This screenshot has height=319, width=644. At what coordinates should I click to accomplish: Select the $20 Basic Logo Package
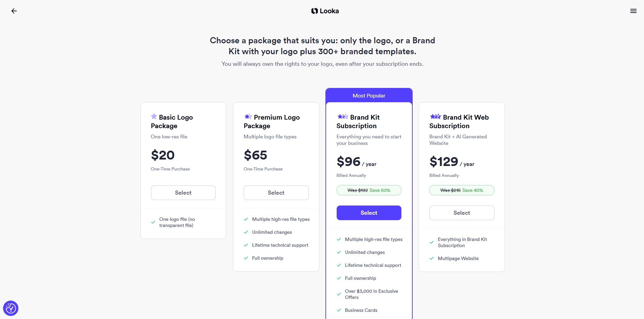pyautogui.click(x=183, y=193)
